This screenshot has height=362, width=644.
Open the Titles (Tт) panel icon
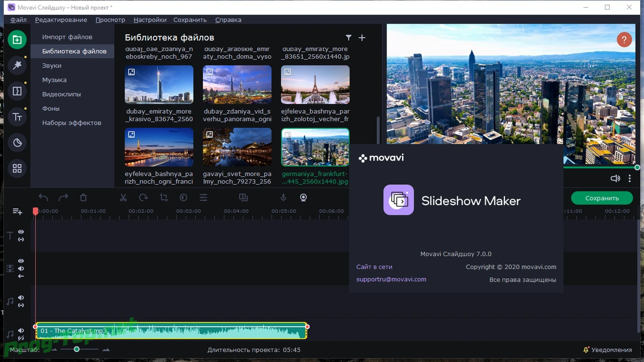pyautogui.click(x=17, y=117)
